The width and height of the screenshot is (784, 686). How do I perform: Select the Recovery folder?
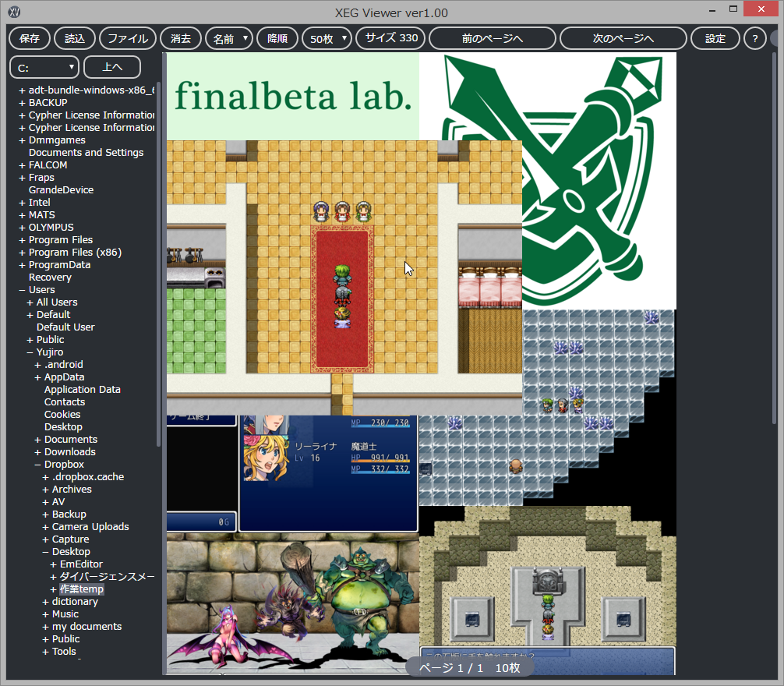tap(50, 278)
